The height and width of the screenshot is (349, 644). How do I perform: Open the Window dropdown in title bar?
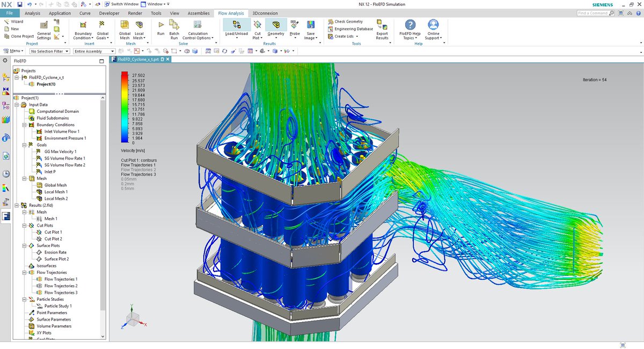155,4
